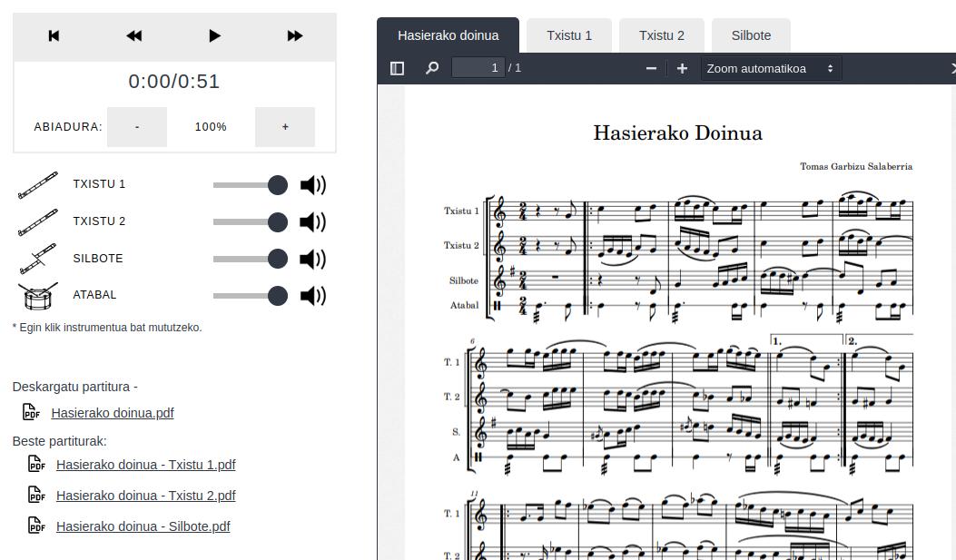Screen dimensions: 956x560
Task: Click the fast-forward playback icon
Action: click(x=294, y=36)
